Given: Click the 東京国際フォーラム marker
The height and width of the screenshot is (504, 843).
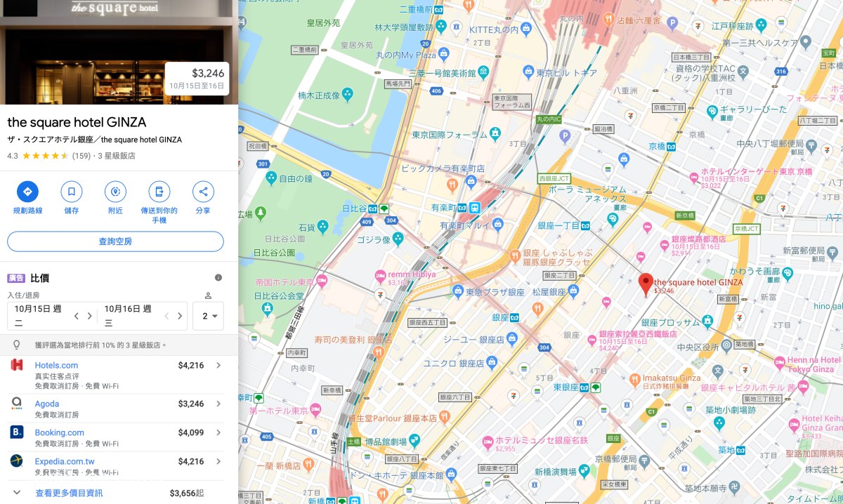Looking at the screenshot, I should coord(495,133).
